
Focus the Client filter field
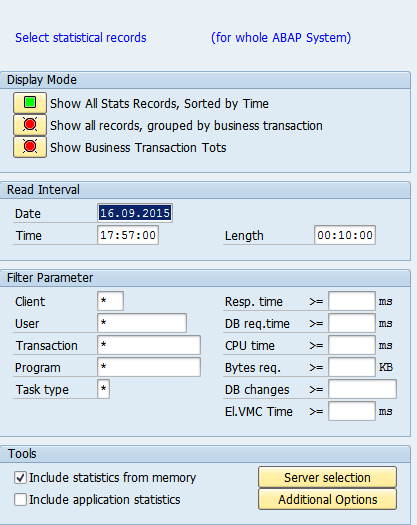[111, 301]
